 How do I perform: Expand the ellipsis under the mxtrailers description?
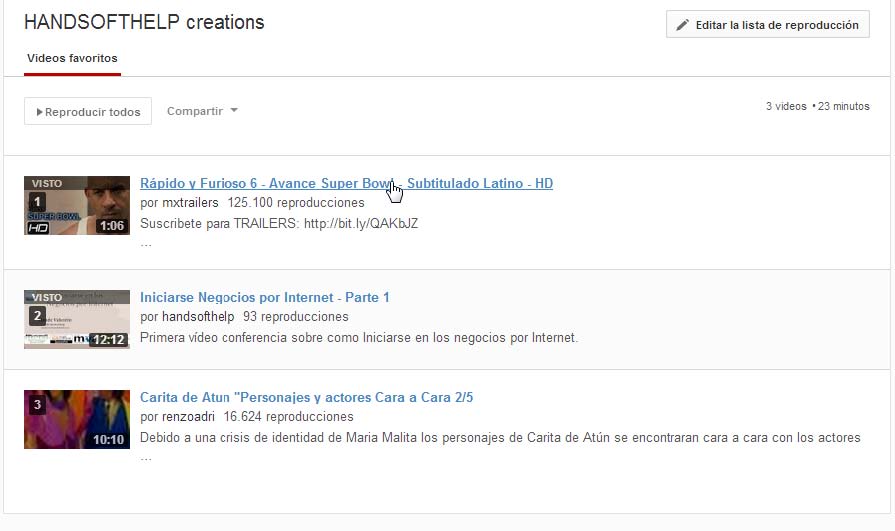pos(146,243)
